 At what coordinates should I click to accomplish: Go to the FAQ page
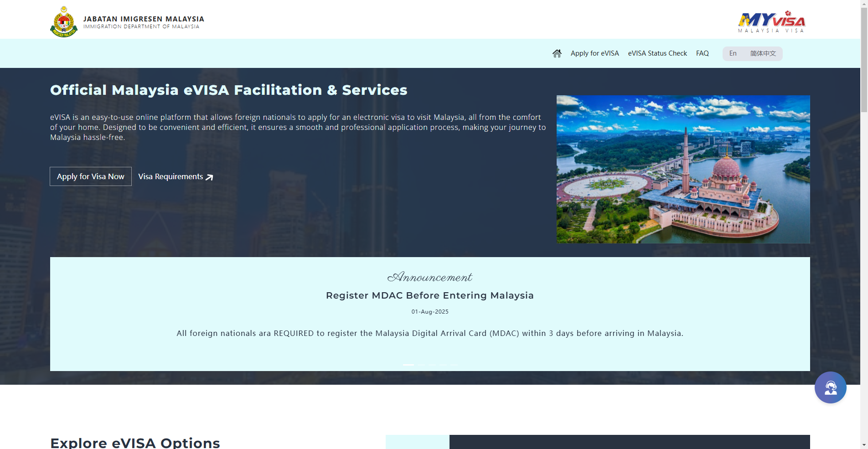pyautogui.click(x=702, y=53)
